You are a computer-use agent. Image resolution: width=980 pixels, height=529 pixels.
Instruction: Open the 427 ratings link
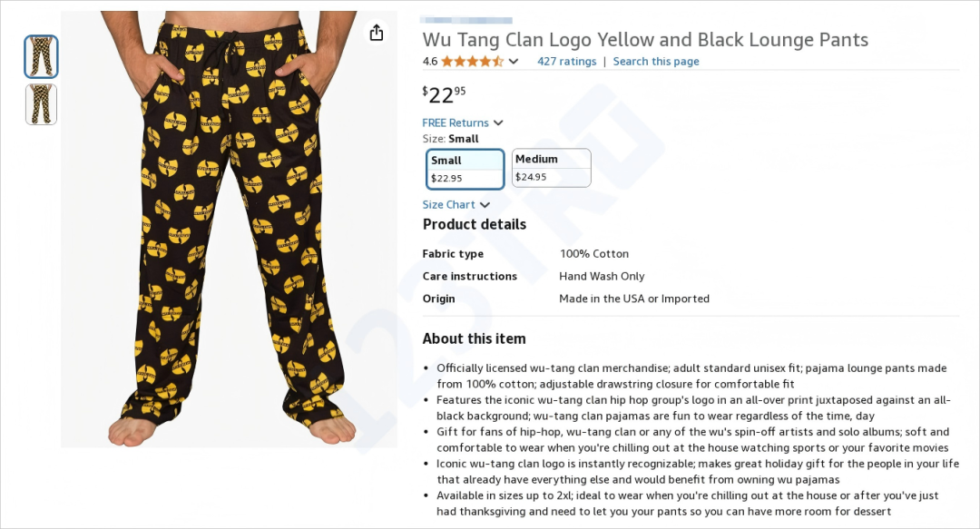click(567, 62)
